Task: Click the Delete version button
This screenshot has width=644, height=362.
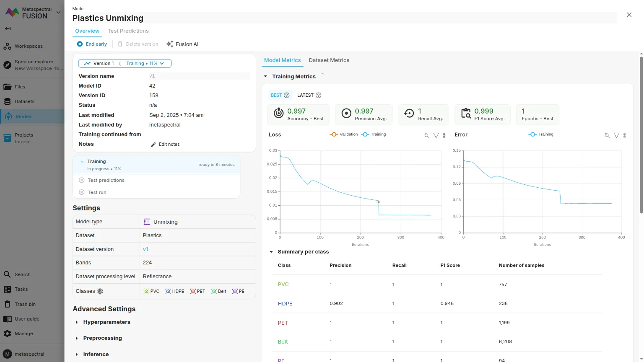Action: point(138,44)
